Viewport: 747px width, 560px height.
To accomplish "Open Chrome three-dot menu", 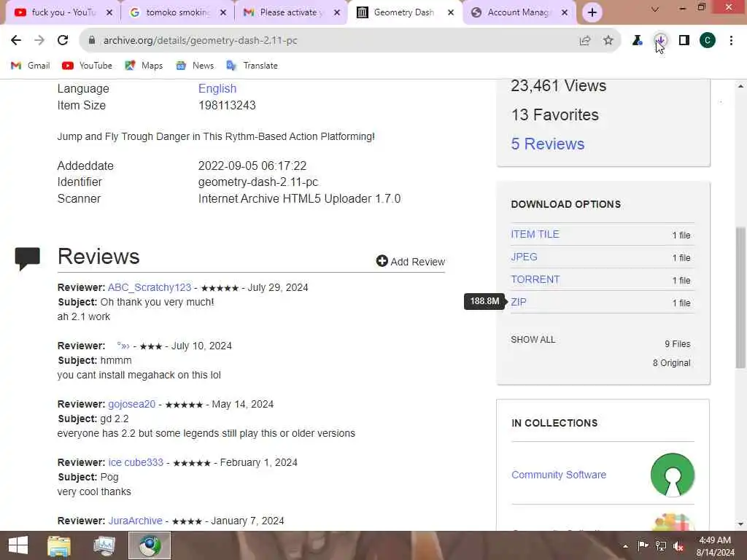I will 731,41.
